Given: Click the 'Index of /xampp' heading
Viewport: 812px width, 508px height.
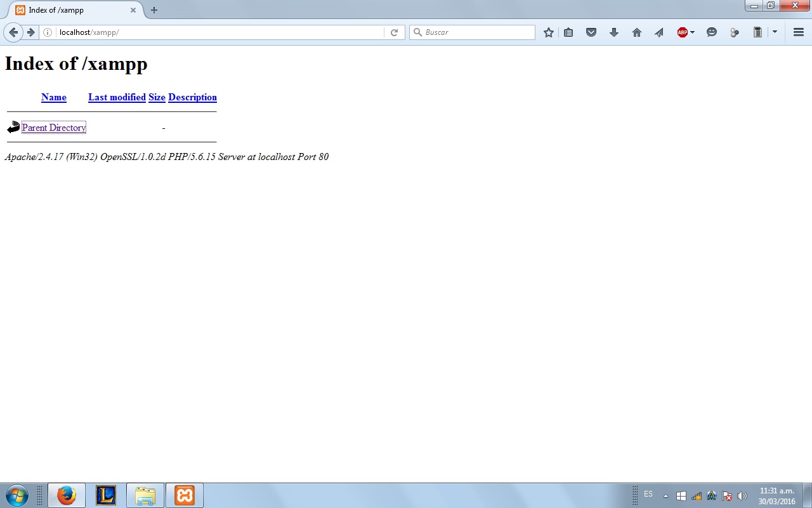Looking at the screenshot, I should [x=76, y=63].
